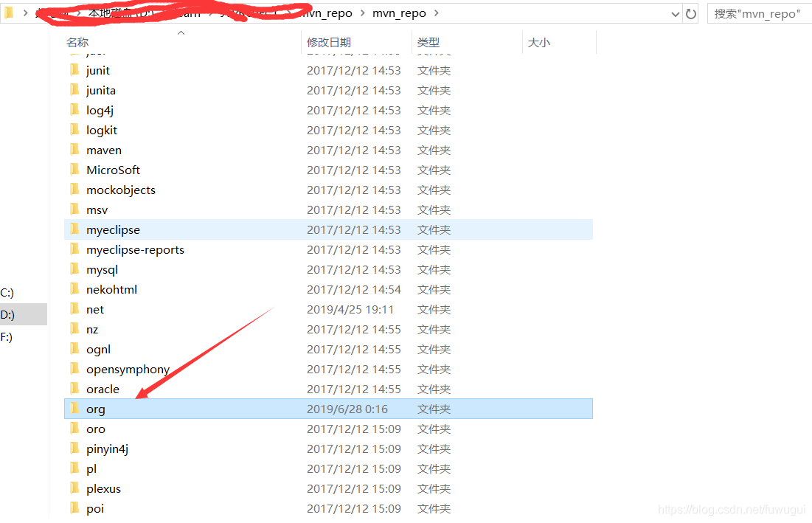
Task: Select the oracle folder name
Action: pos(103,389)
